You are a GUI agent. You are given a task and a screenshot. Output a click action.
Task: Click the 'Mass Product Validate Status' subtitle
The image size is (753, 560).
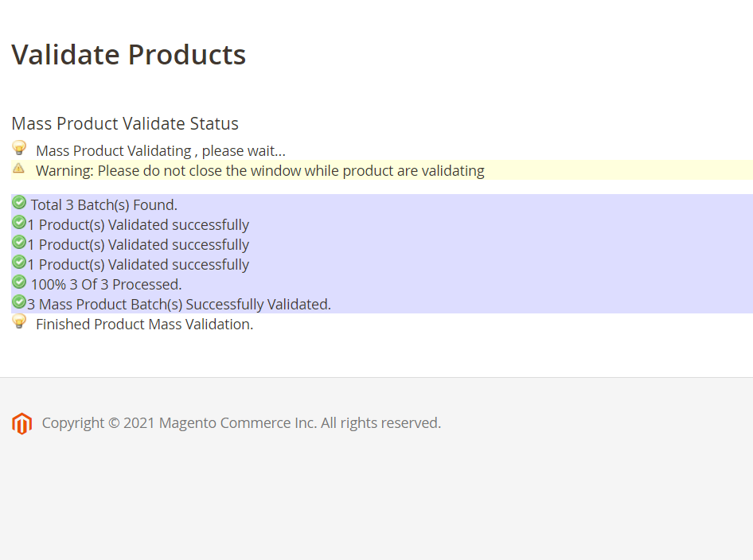[x=125, y=124]
